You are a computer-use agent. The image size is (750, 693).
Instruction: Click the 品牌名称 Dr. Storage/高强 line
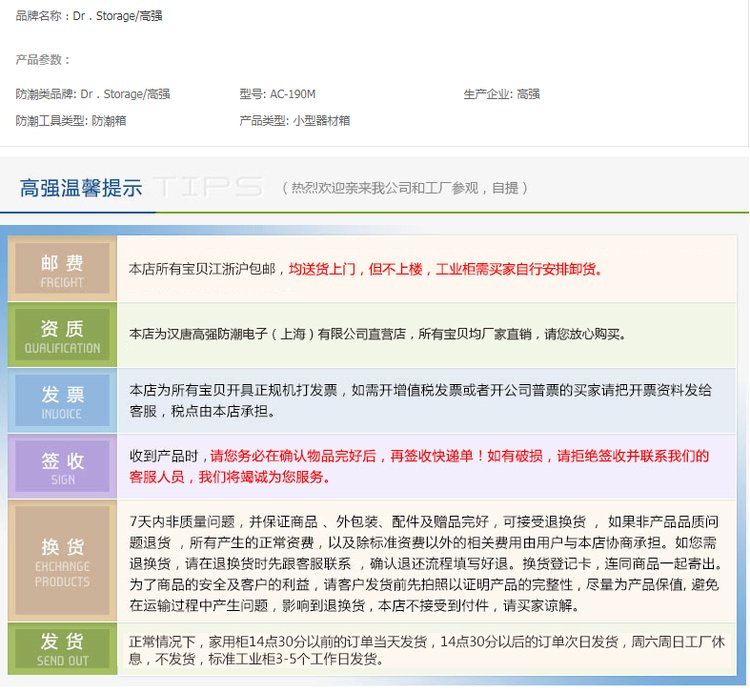[x=89, y=16]
